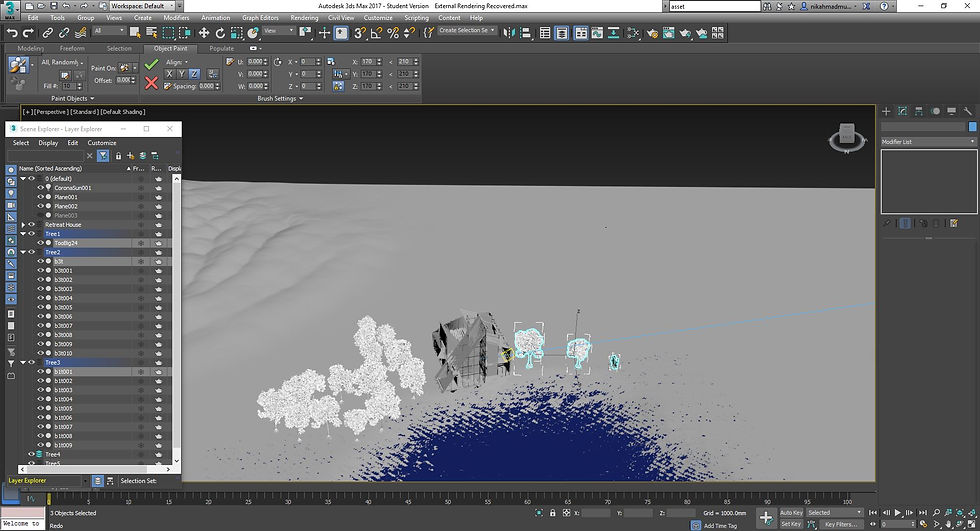Open the Civil View menu
Image resolution: width=980 pixels, height=531 pixels.
[x=341, y=18]
